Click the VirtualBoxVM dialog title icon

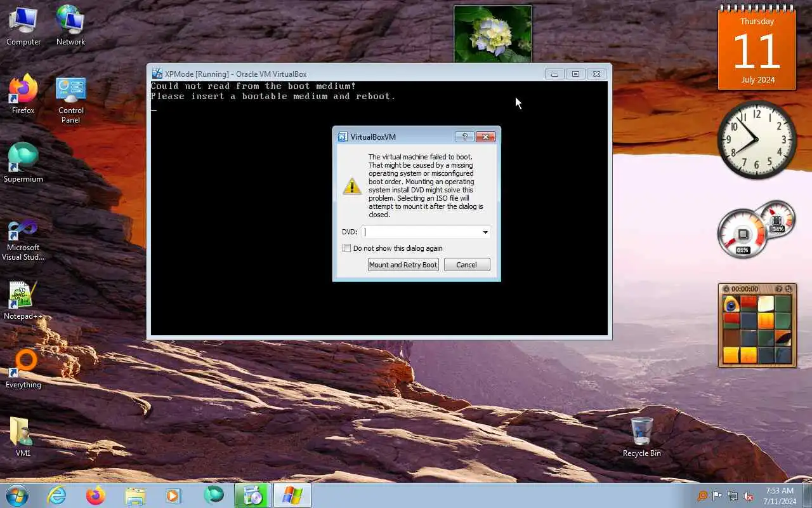tap(343, 137)
